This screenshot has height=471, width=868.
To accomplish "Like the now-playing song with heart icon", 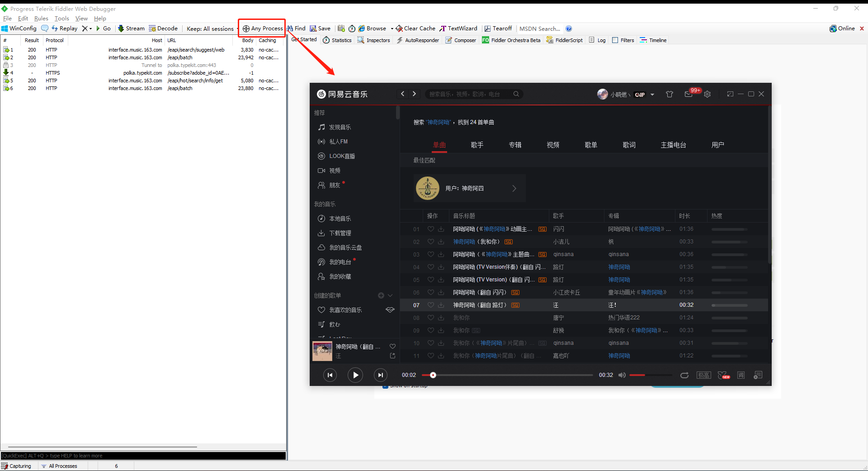I will pos(392,347).
